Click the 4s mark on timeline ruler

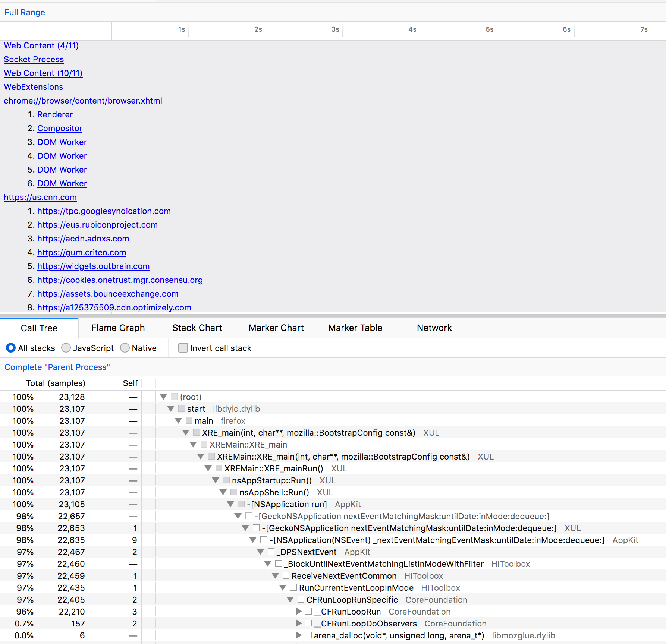click(x=412, y=29)
